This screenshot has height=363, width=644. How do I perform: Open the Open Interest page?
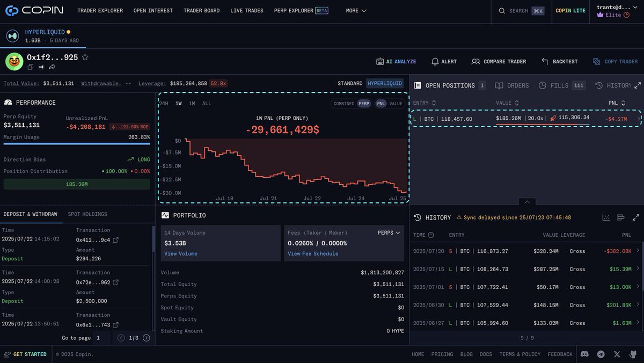[153, 11]
